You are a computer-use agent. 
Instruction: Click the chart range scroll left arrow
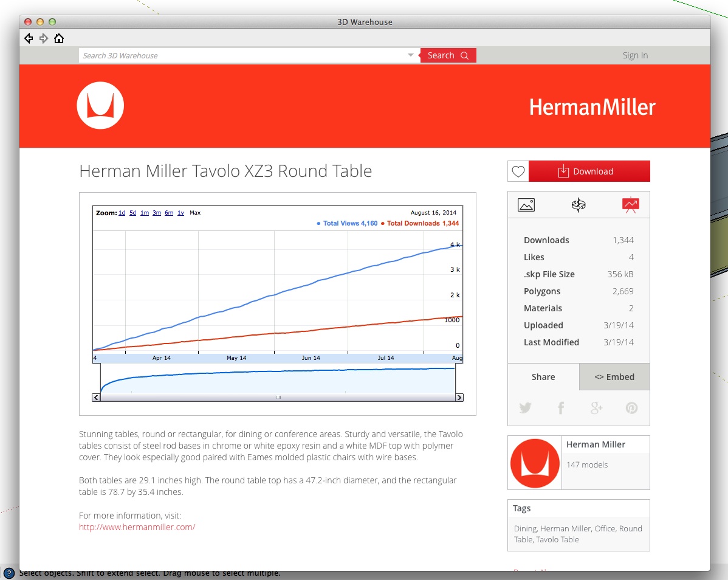point(95,398)
